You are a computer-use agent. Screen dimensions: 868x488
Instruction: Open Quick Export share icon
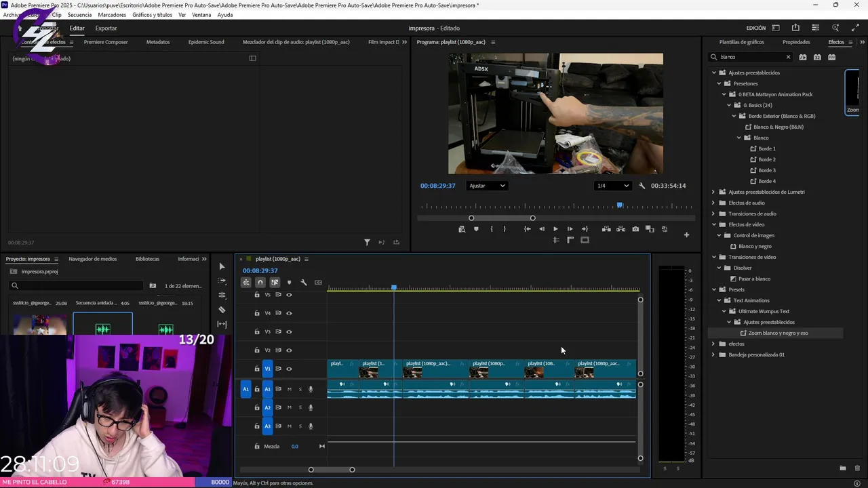point(795,28)
